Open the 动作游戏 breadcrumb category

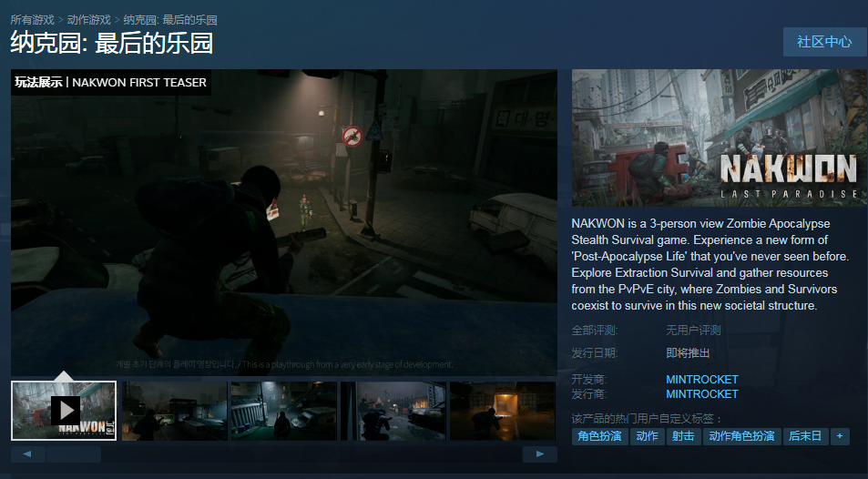tap(89, 19)
